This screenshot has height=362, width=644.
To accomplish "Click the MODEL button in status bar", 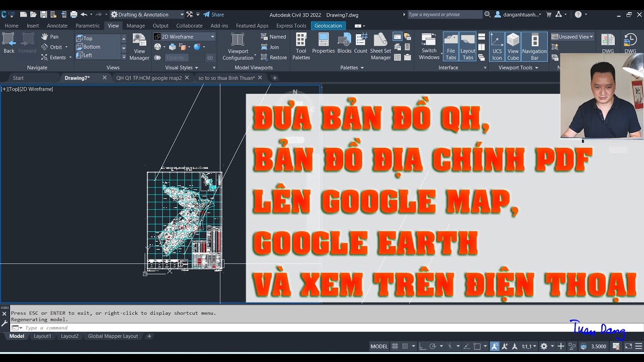I will click(379, 346).
